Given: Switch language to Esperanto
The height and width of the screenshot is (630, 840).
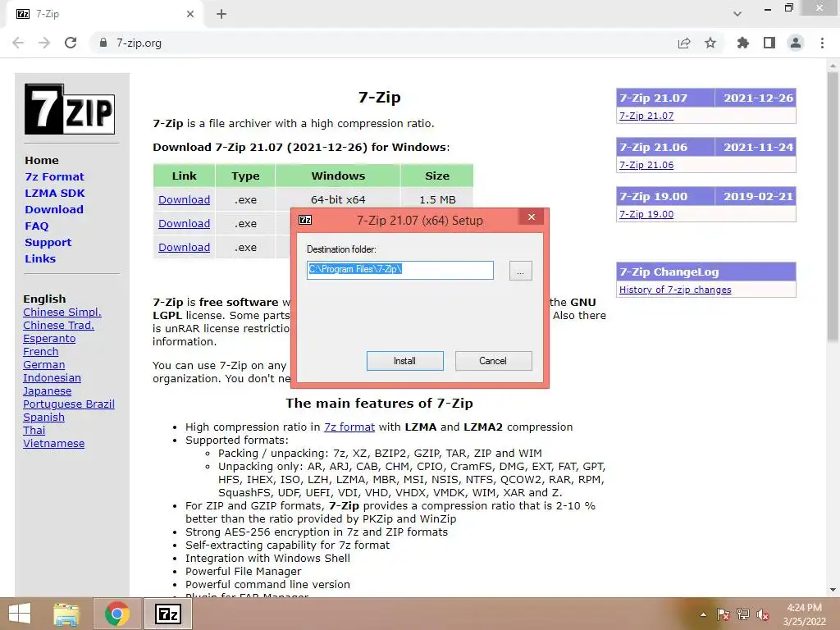Looking at the screenshot, I should point(49,339).
